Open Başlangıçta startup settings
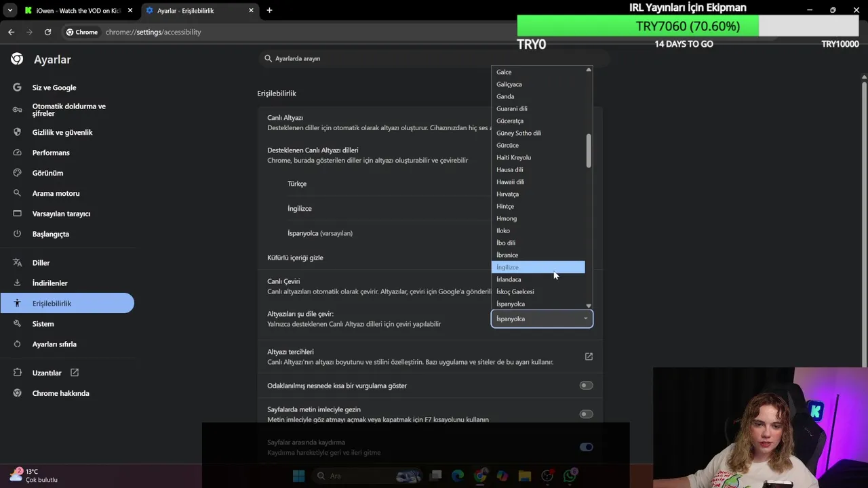The width and height of the screenshot is (868, 488). click(x=51, y=234)
